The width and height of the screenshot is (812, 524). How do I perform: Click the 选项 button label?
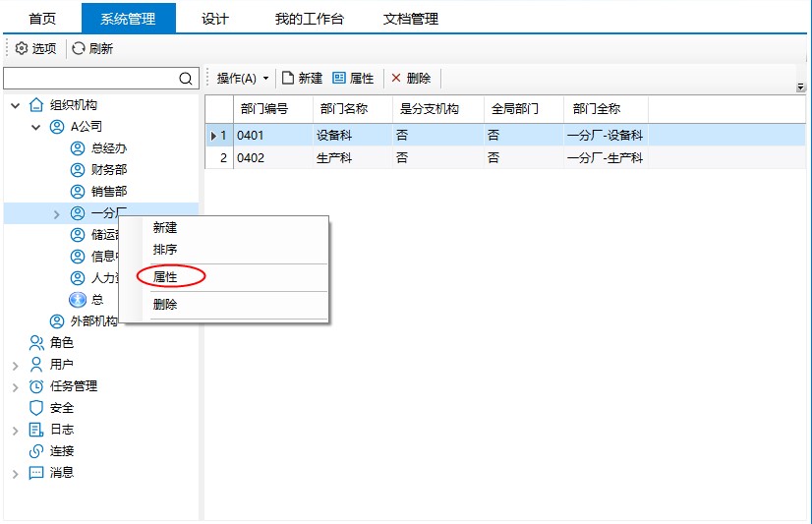[43, 48]
